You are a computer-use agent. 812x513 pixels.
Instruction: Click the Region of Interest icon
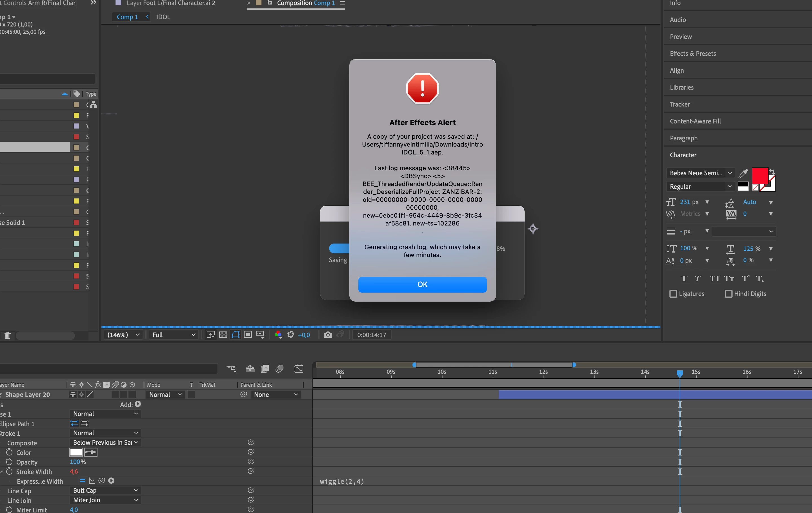248,335
